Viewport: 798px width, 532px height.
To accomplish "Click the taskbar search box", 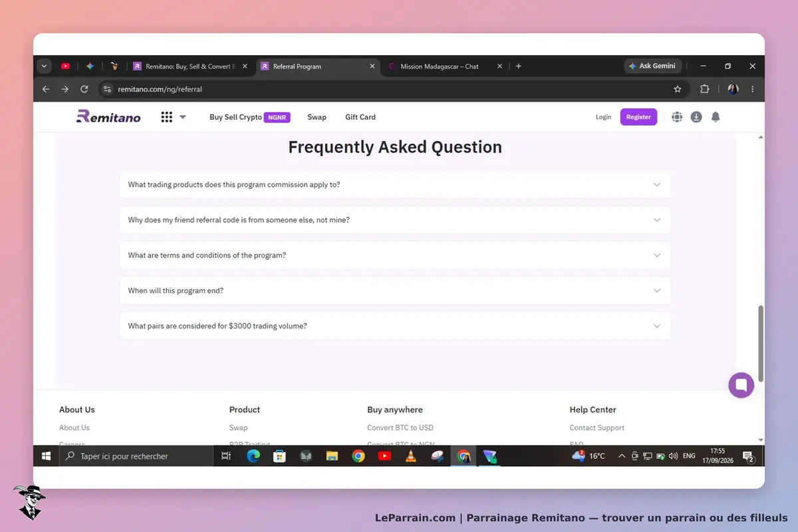I will [136, 456].
